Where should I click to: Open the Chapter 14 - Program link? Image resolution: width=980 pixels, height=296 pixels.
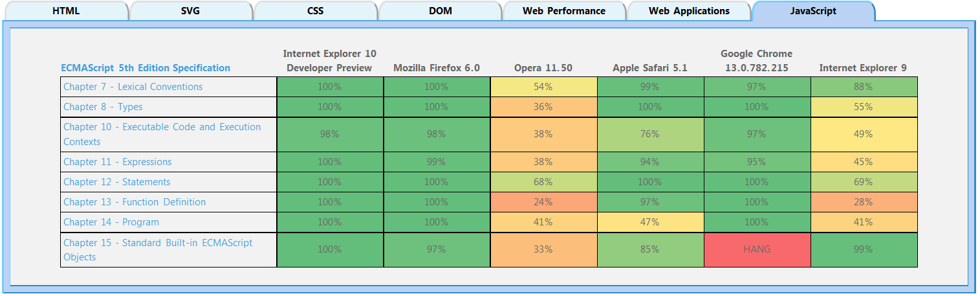pyautogui.click(x=111, y=222)
